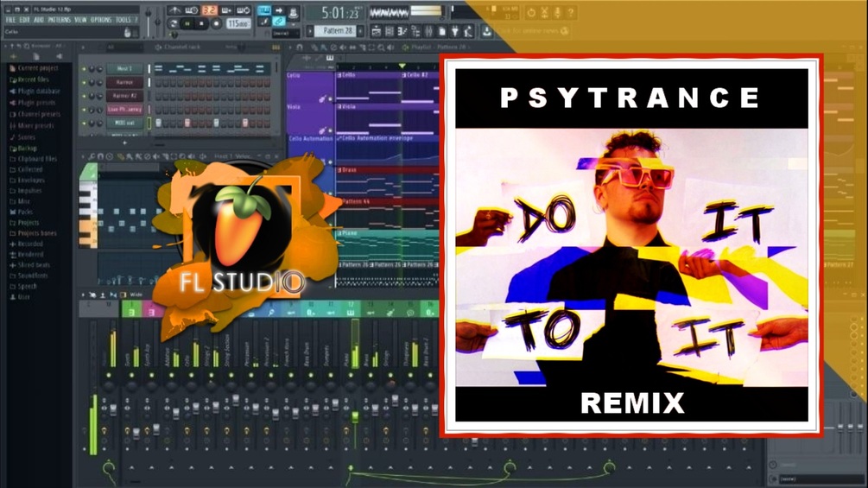Expand the Speech folder in browser

tap(24, 286)
